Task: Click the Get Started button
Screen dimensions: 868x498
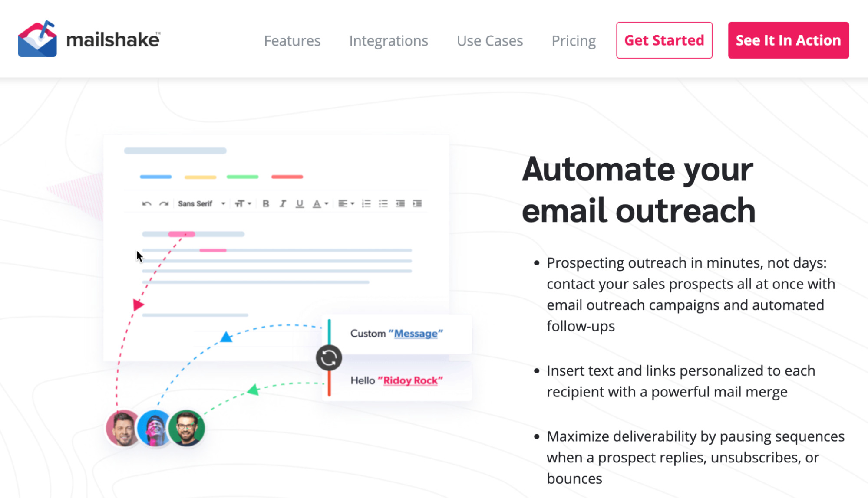Action: coord(664,40)
